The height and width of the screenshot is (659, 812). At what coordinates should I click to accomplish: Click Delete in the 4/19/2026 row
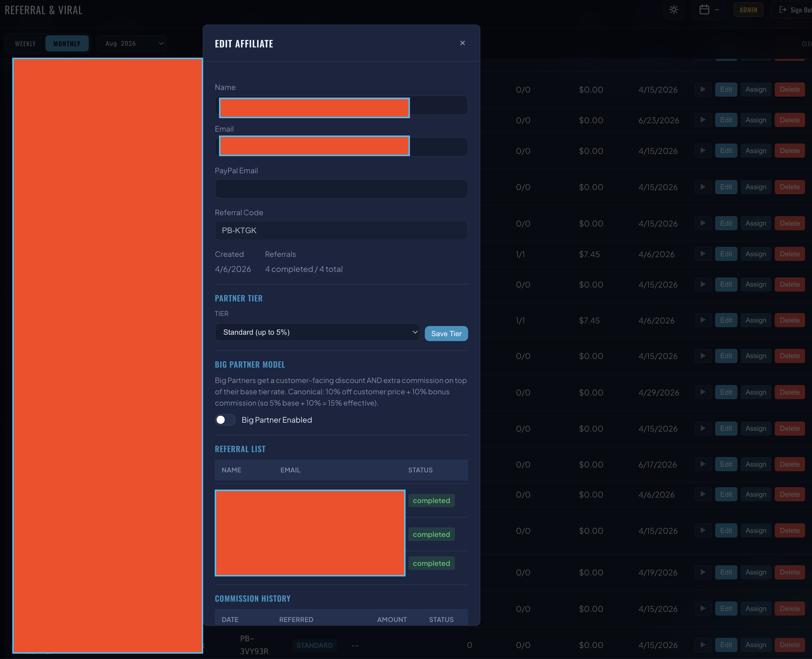pyautogui.click(x=790, y=572)
